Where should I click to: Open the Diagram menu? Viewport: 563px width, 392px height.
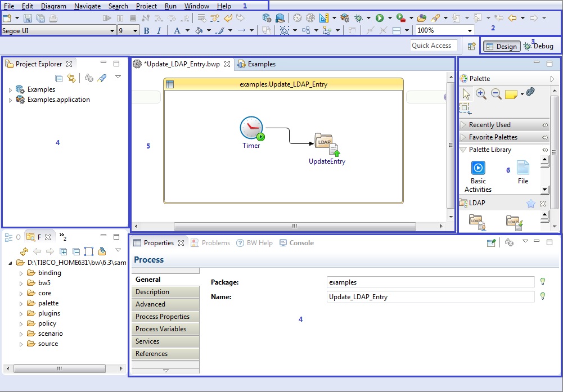pos(53,6)
